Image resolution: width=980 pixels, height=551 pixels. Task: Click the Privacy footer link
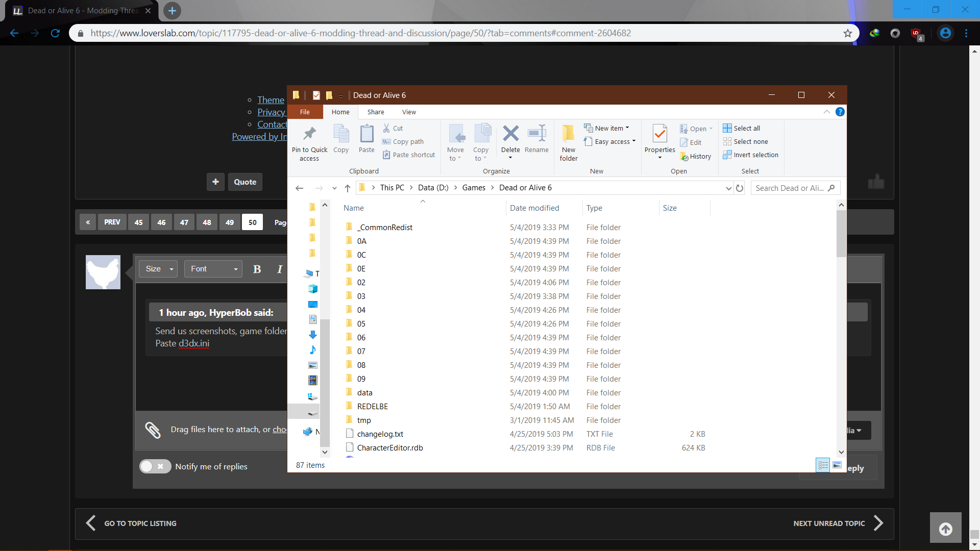click(x=272, y=112)
